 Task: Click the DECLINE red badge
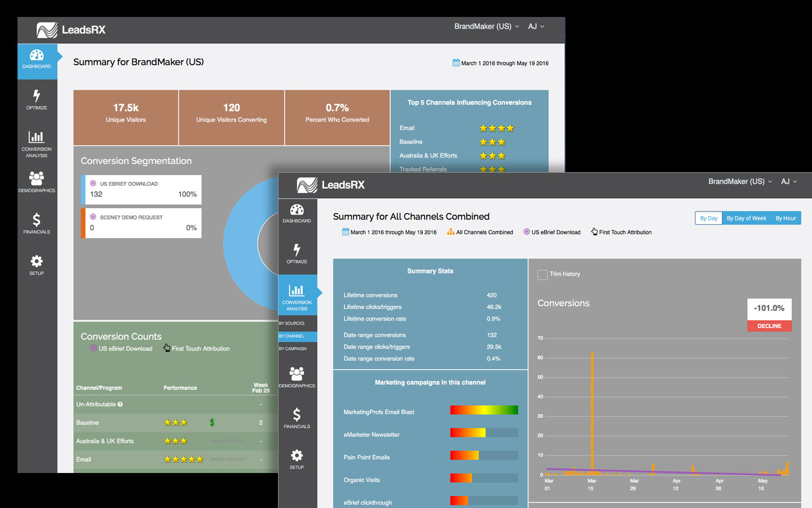point(769,326)
